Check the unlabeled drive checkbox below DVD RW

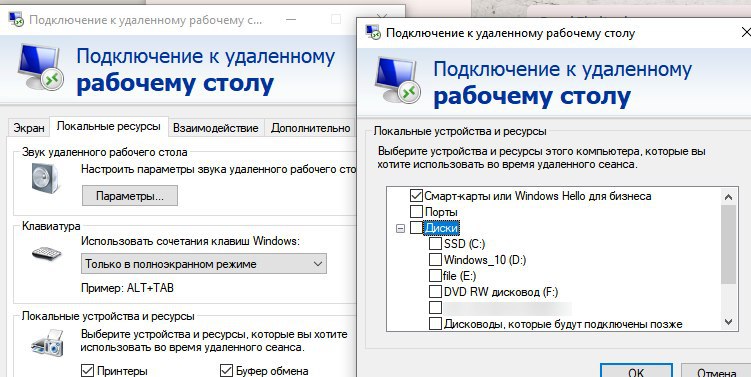(x=435, y=307)
